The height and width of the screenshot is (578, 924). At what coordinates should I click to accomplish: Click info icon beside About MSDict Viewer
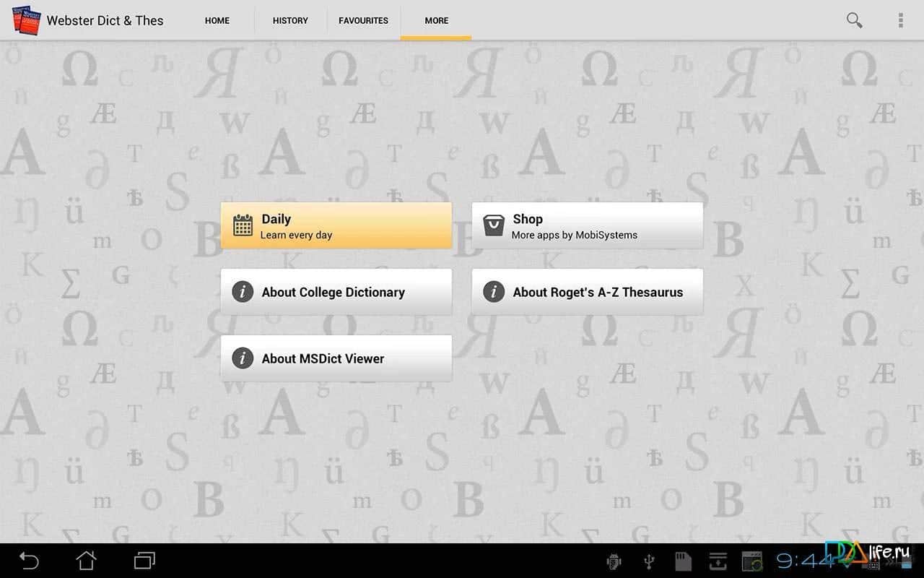(x=243, y=358)
